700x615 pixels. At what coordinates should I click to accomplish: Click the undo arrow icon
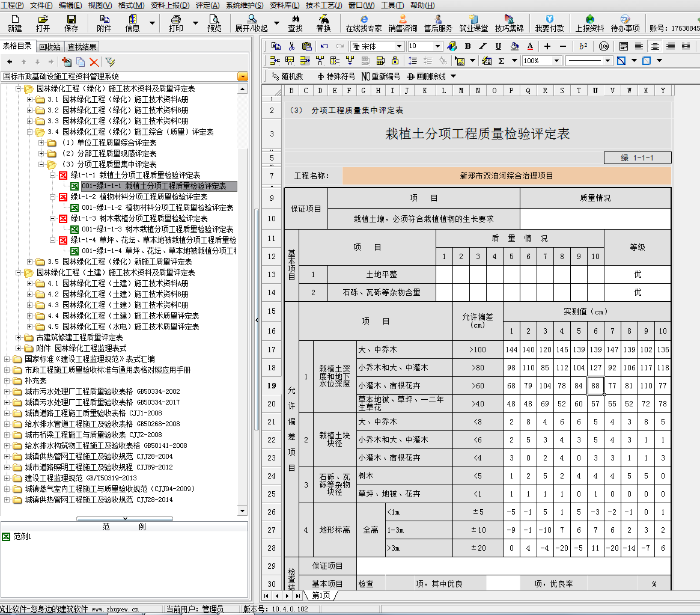[x=324, y=46]
